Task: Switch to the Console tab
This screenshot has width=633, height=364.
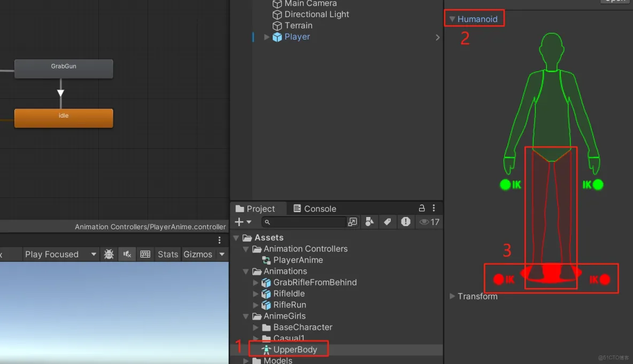Action: pos(314,208)
